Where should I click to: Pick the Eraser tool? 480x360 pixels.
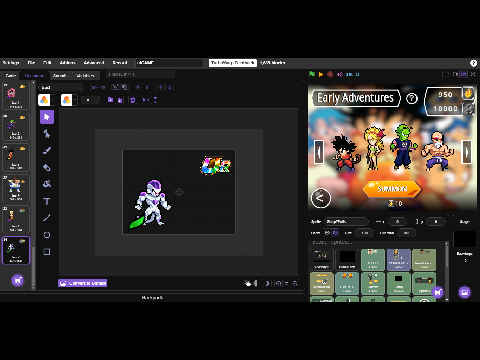(47, 167)
